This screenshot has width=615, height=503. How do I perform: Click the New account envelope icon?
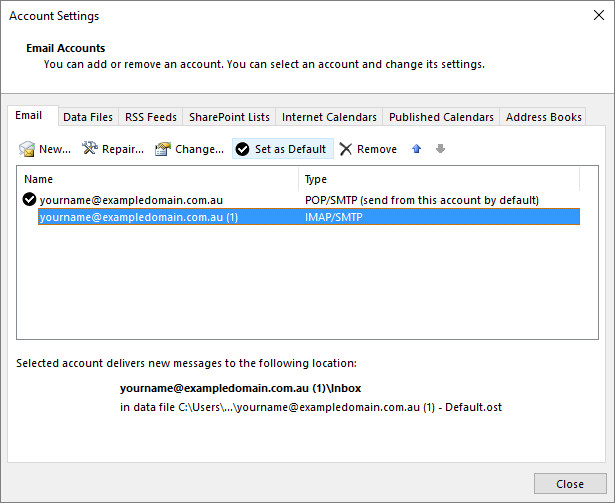[x=27, y=149]
